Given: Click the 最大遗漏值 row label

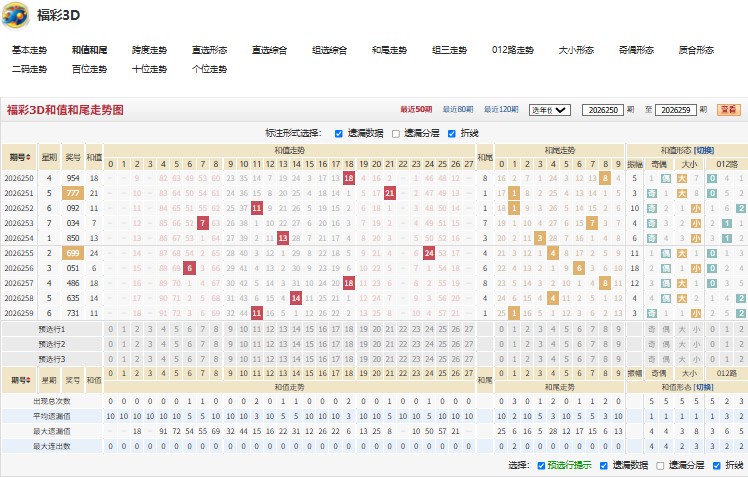Looking at the screenshot, I should 52,432.
